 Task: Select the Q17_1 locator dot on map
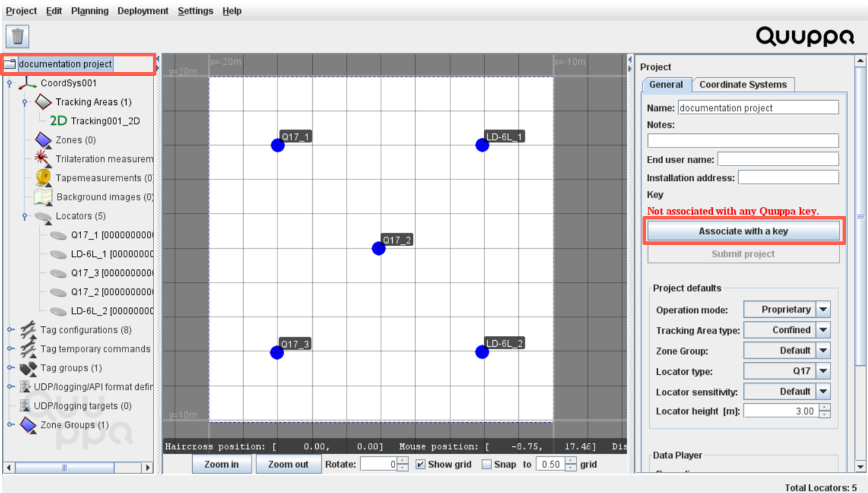pyautogui.click(x=278, y=146)
